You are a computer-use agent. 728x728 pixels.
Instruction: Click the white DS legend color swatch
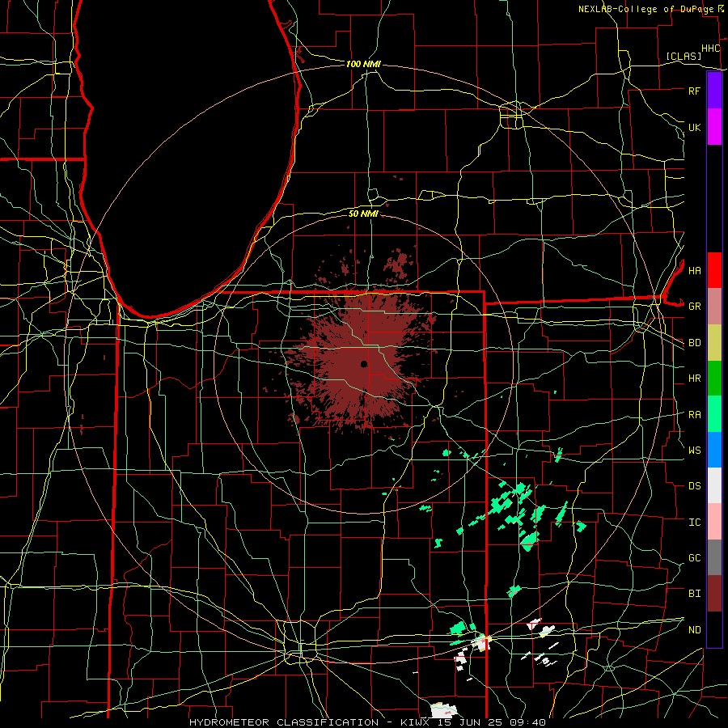pos(714,485)
